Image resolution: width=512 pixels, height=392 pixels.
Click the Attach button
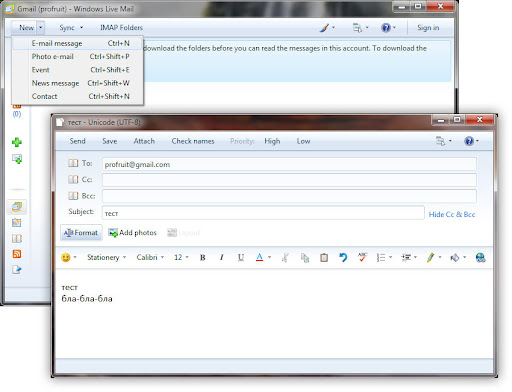(144, 141)
